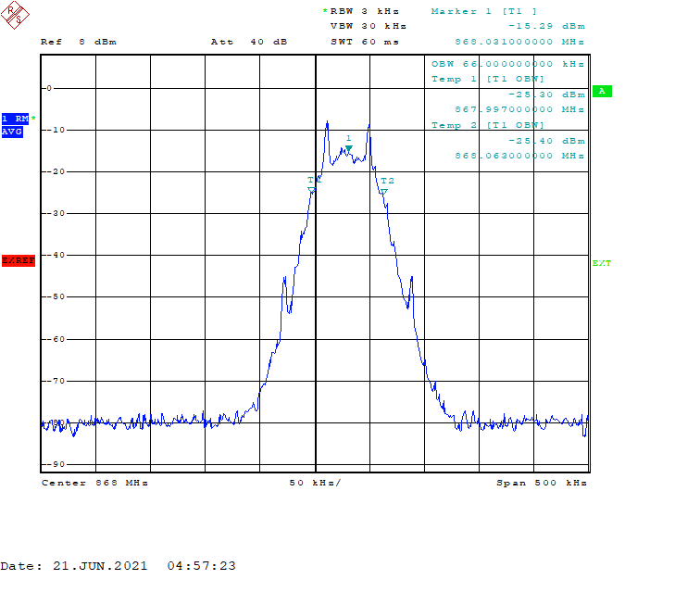Click the T2 OBW temp marker triangle
This screenshot has width=700, height=592.
384,191
